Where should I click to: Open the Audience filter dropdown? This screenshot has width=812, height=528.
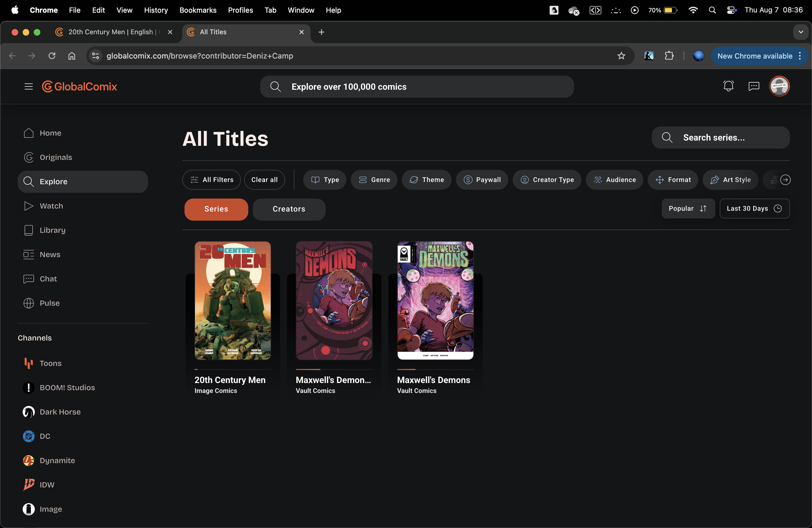tap(614, 180)
